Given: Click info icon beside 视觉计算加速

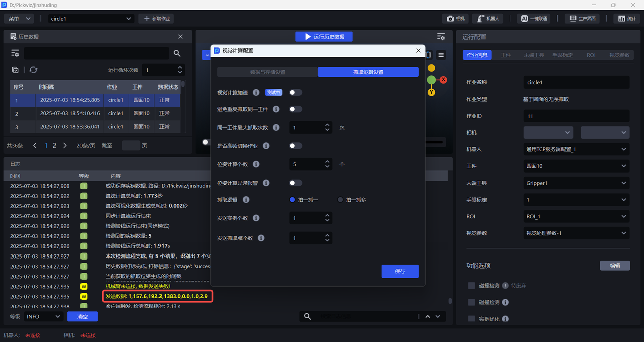Looking at the screenshot, I should click(x=256, y=93).
